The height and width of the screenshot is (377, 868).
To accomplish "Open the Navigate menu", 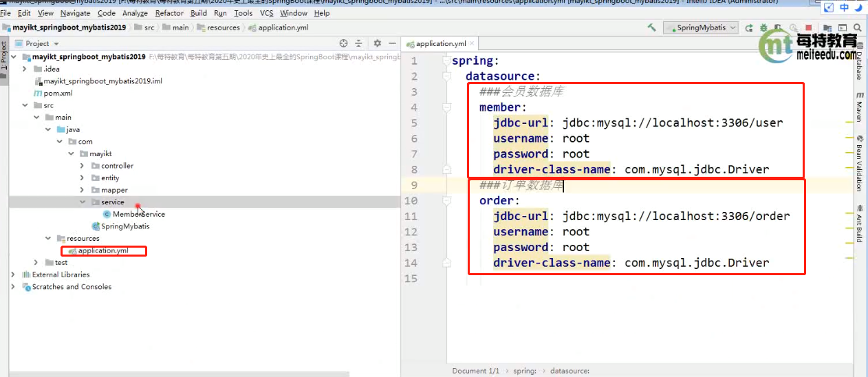I will 75,13.
